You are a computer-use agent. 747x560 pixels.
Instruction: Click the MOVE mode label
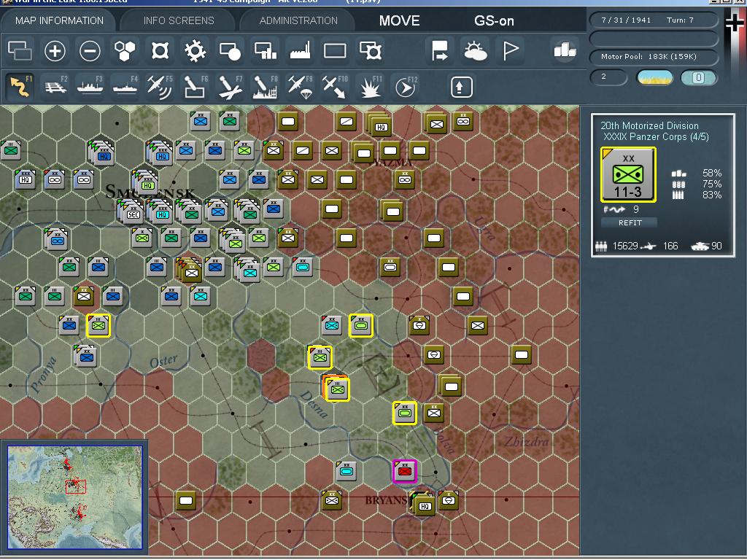pyautogui.click(x=399, y=20)
